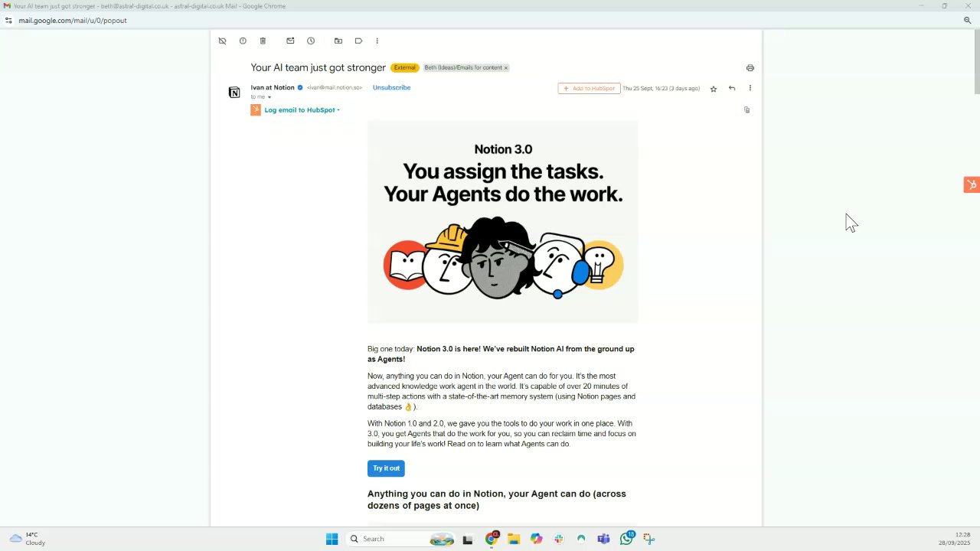
Task: Open Copilot from the taskbar
Action: pos(536,539)
